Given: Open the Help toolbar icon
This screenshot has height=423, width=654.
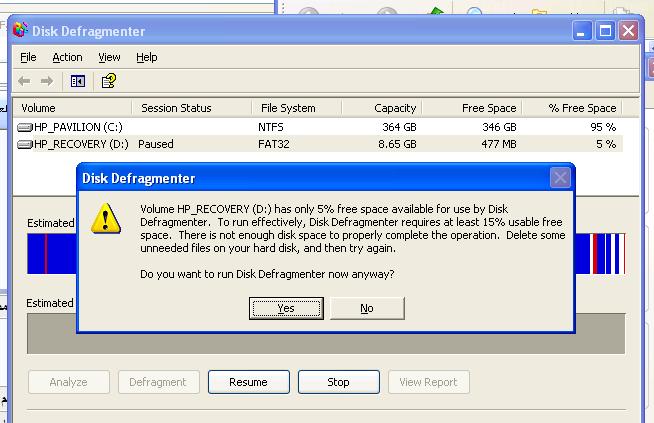Looking at the screenshot, I should pyautogui.click(x=109, y=81).
